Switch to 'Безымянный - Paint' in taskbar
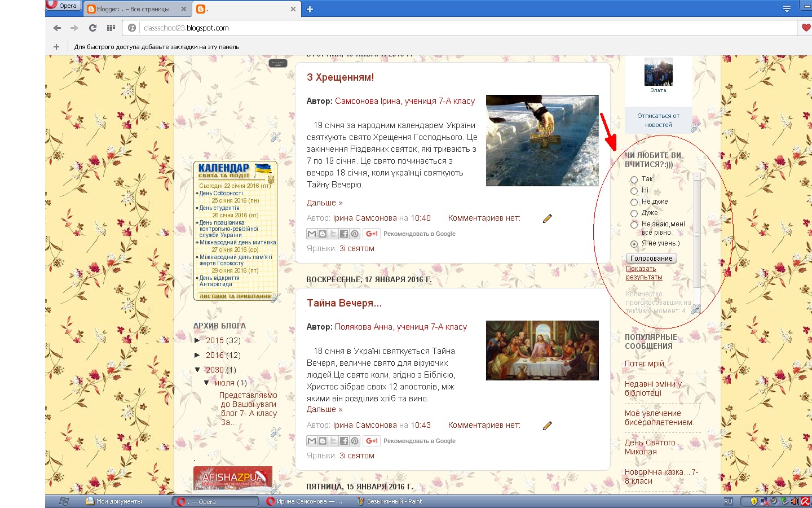Image resolution: width=812 pixels, height=508 pixels. pyautogui.click(x=389, y=501)
